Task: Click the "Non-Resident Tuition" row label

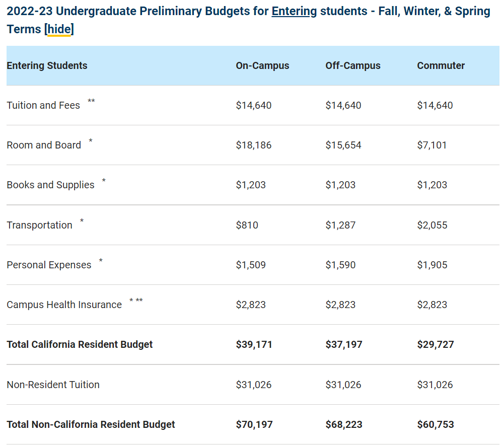Action: click(53, 385)
